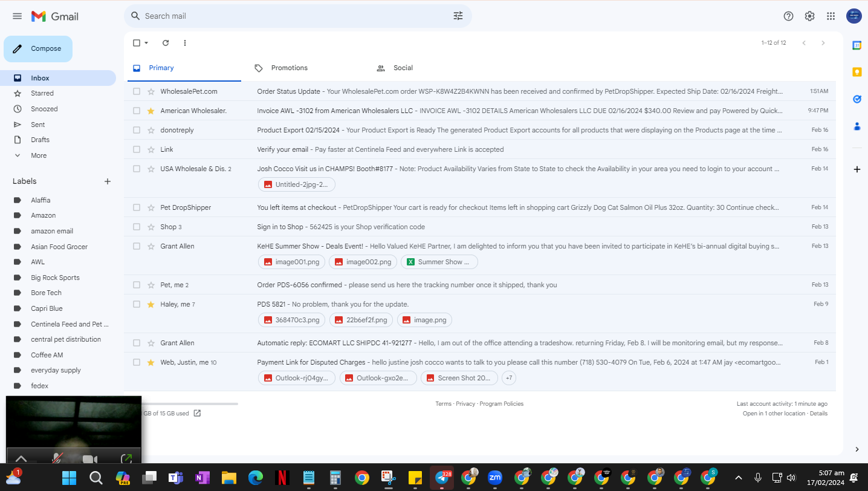The image size is (868, 491).
Task: Tick the select-all checkbox
Action: click(x=137, y=43)
